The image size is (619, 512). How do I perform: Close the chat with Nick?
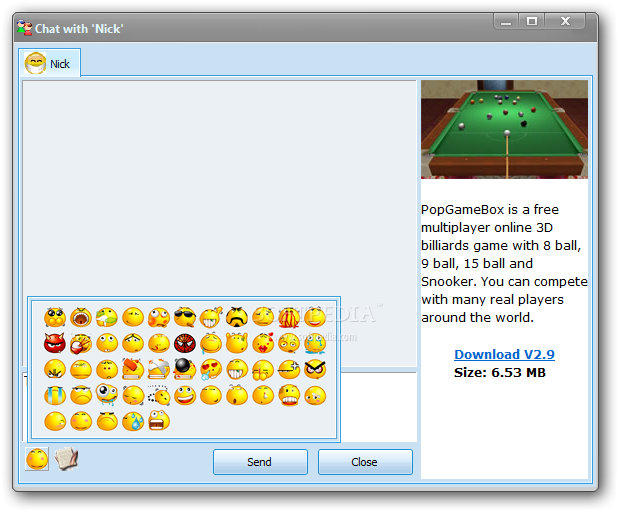365,462
